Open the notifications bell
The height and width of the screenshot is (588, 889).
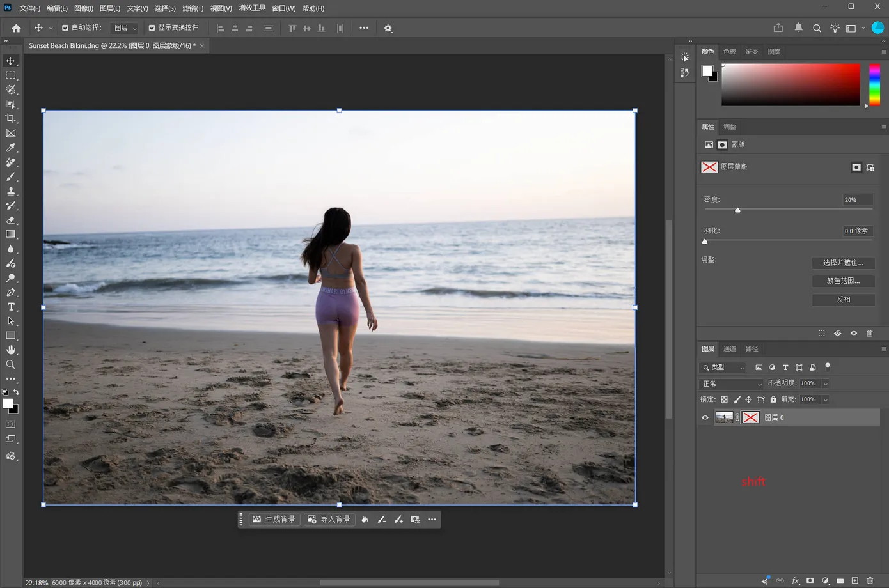798,28
